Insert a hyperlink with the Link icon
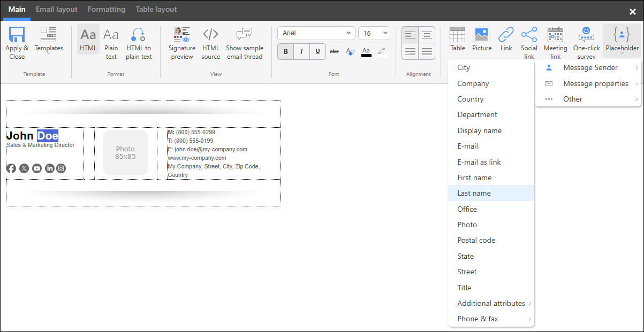The height and width of the screenshot is (332, 644). coord(506,38)
